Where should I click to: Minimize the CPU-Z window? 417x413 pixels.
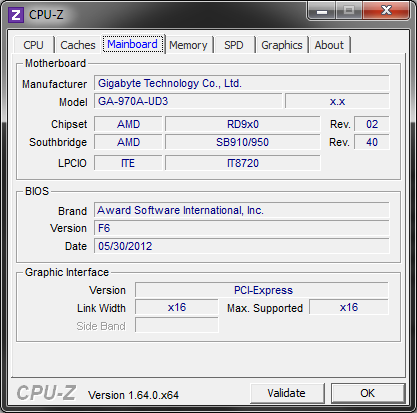[321, 11]
